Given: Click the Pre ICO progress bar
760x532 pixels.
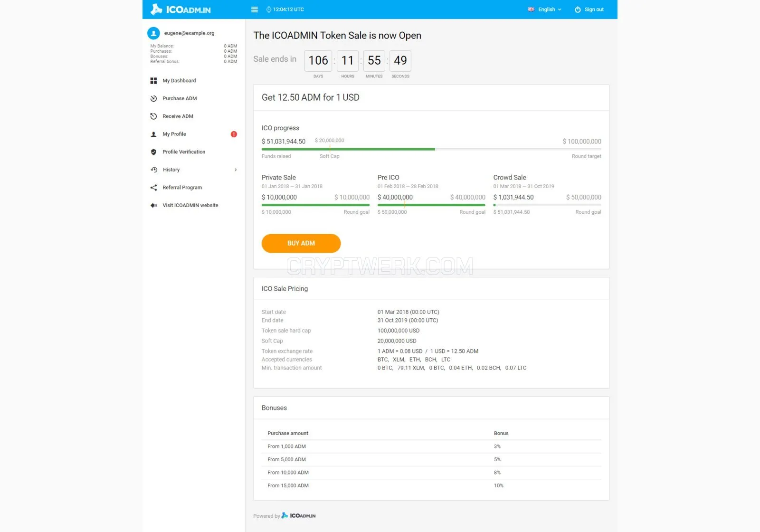Looking at the screenshot, I should point(431,205).
